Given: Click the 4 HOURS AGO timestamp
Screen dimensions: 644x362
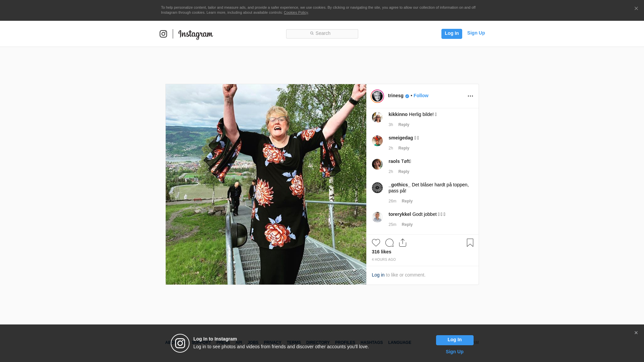Looking at the screenshot, I should pyautogui.click(x=384, y=260).
